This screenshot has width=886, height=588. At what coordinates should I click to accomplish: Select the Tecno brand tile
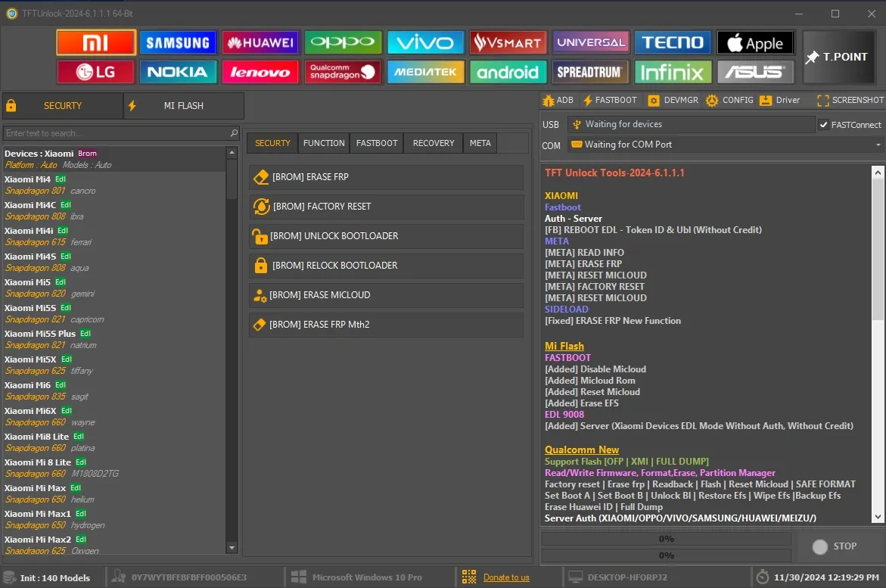673,42
